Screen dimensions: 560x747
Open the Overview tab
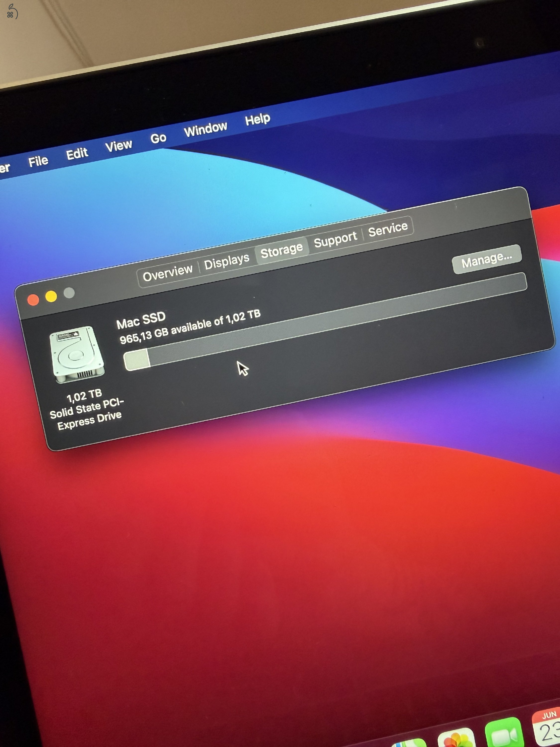click(x=168, y=273)
